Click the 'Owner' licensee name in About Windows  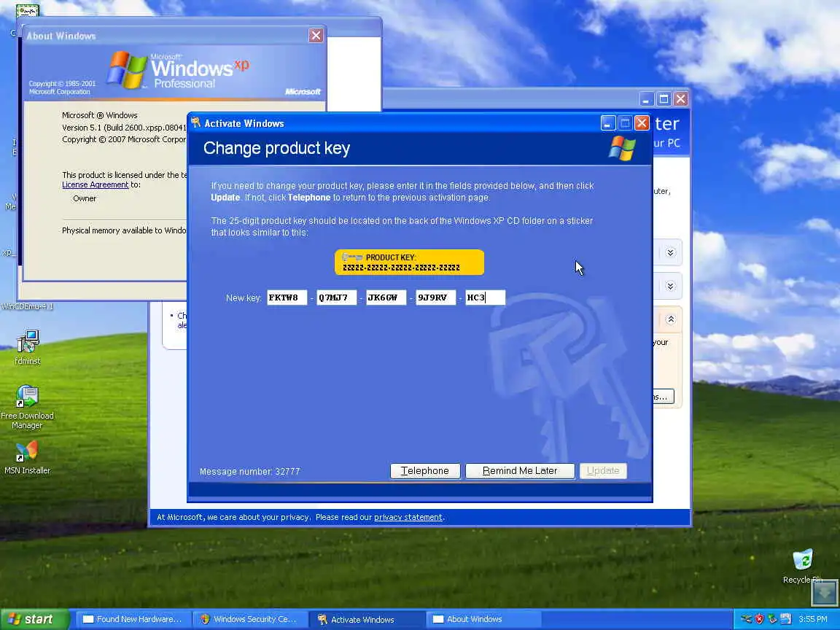pos(85,199)
